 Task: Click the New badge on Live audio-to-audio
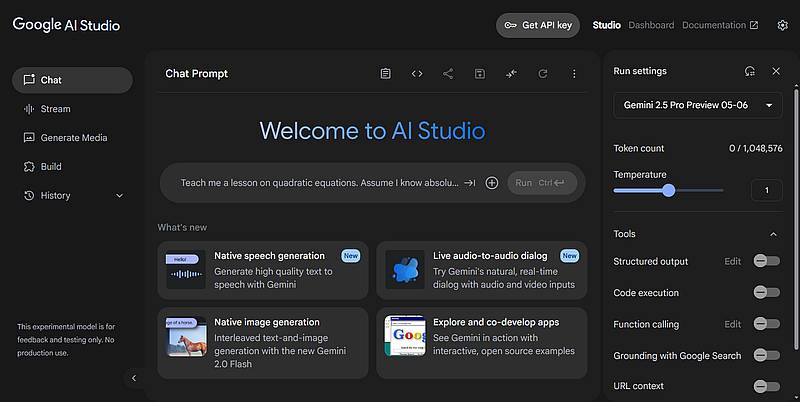pyautogui.click(x=569, y=256)
